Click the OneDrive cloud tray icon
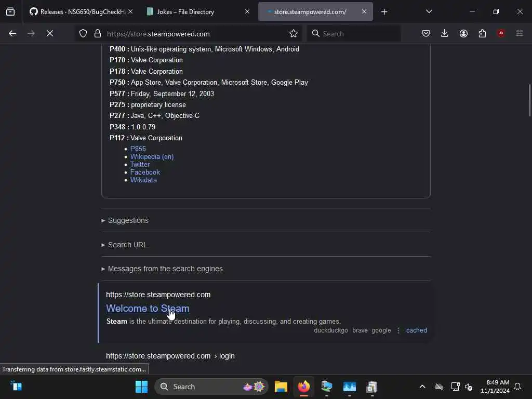 point(439,387)
